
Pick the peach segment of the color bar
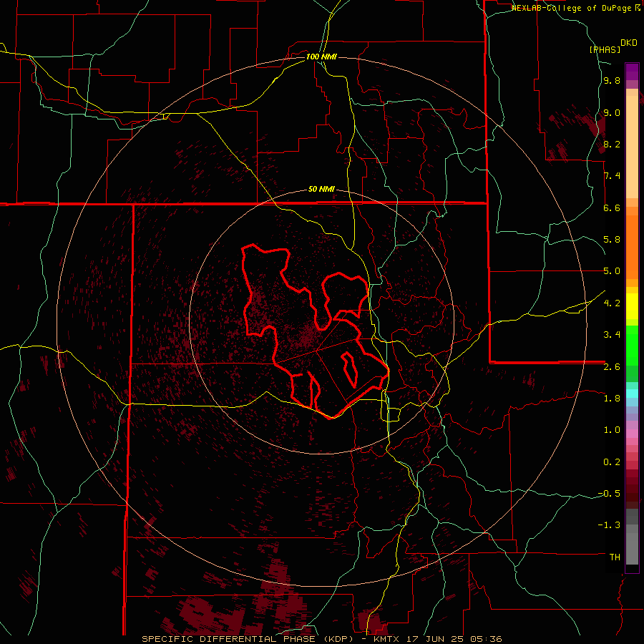(x=632, y=147)
